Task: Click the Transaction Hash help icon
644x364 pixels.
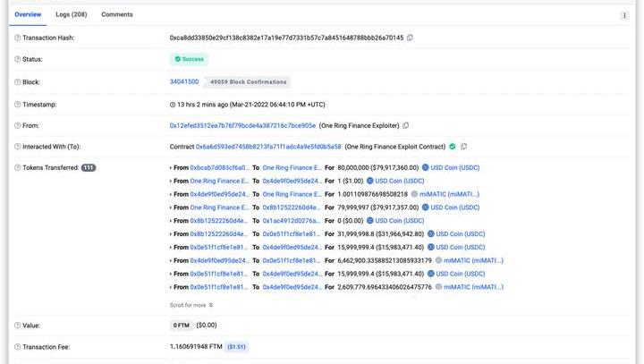Action: click(x=18, y=38)
